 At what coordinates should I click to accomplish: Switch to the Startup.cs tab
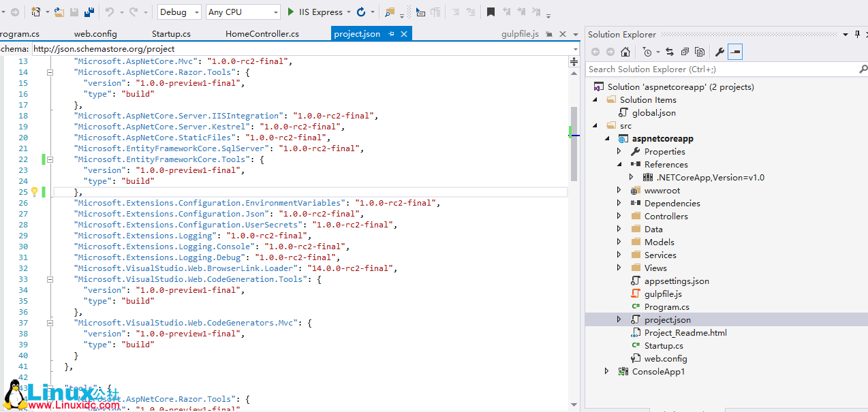(x=171, y=34)
